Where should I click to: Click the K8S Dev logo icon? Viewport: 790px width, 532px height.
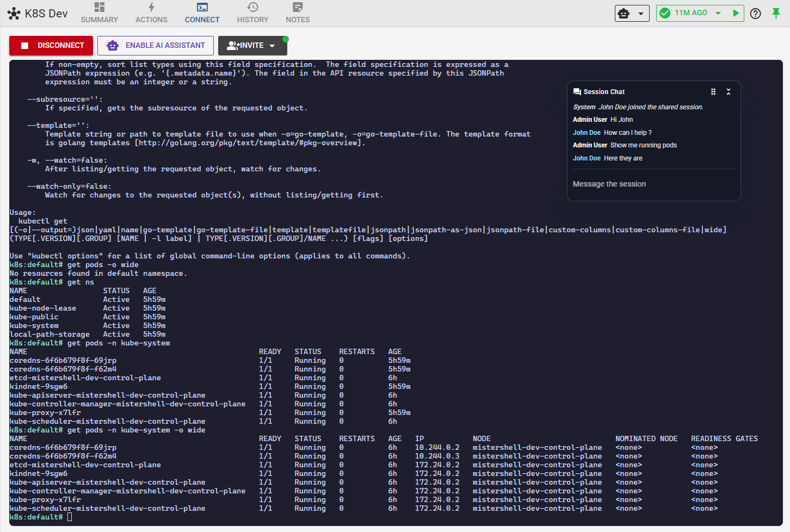pos(14,14)
